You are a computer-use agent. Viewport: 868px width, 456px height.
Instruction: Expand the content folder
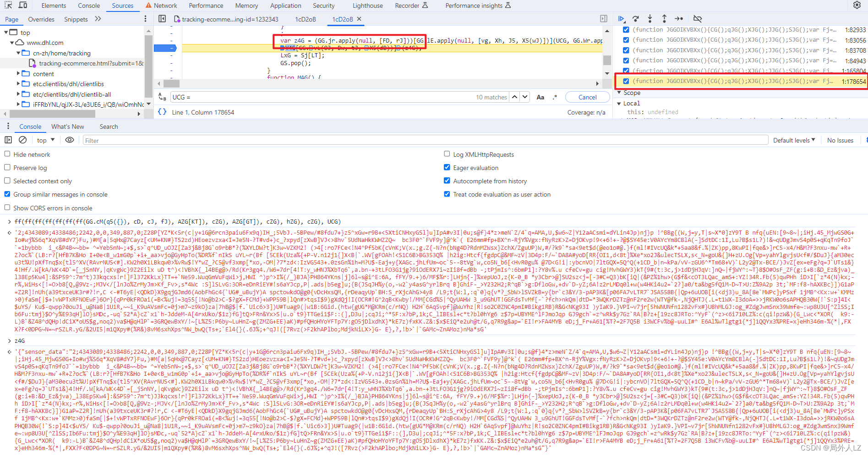(18, 73)
